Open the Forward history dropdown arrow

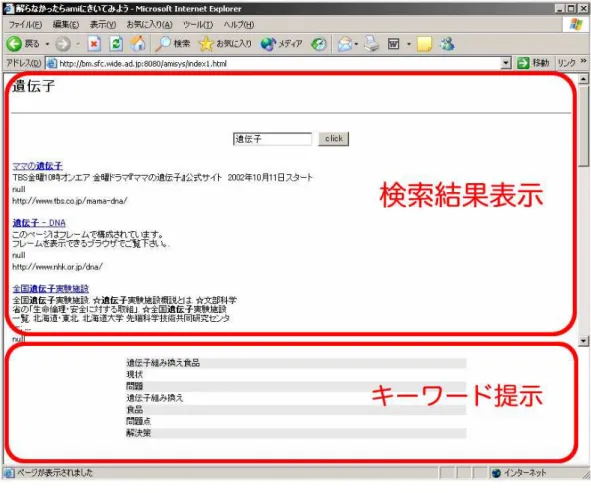[78, 44]
